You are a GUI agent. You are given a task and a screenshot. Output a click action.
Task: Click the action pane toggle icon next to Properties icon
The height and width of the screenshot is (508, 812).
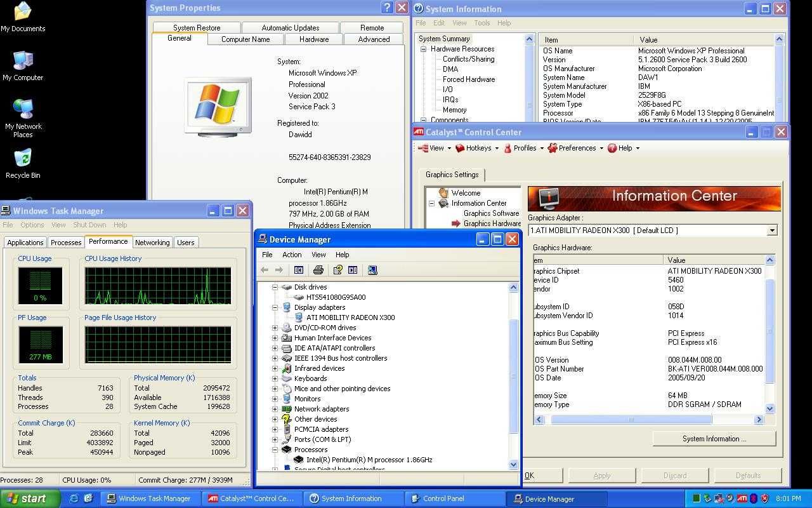[353, 270]
